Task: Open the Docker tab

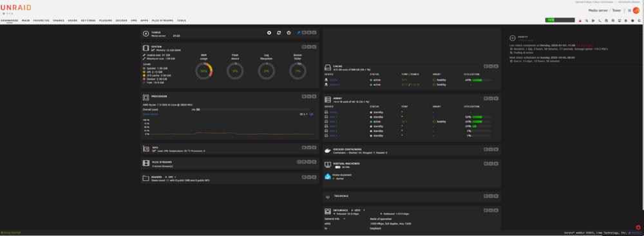Action: coord(121,21)
